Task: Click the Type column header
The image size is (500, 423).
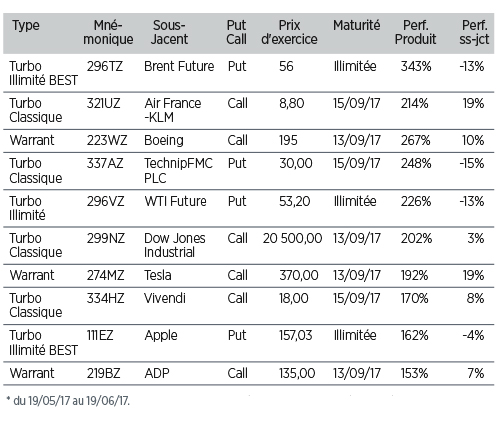Action: [x=26, y=25]
